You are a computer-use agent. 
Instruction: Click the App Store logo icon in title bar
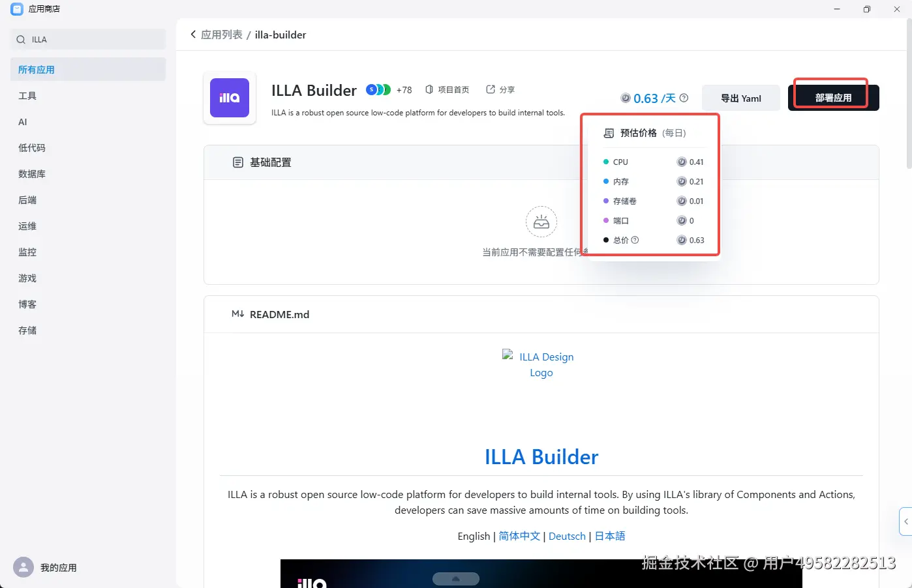pyautogui.click(x=17, y=9)
